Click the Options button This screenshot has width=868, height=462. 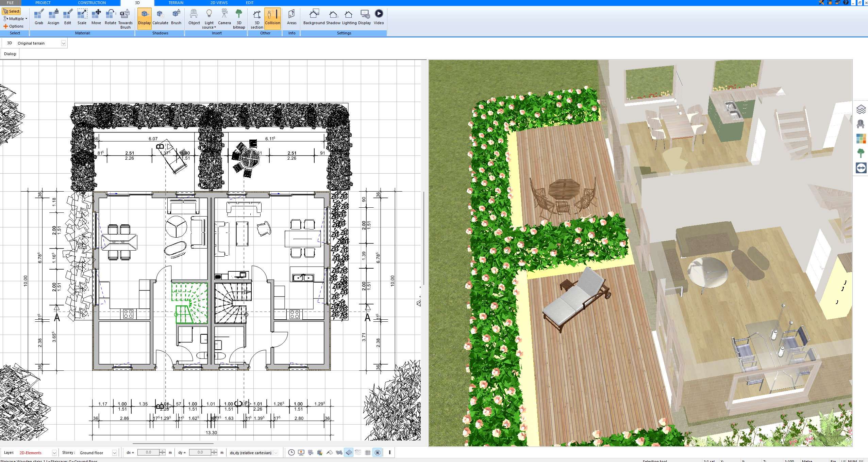pyautogui.click(x=14, y=26)
